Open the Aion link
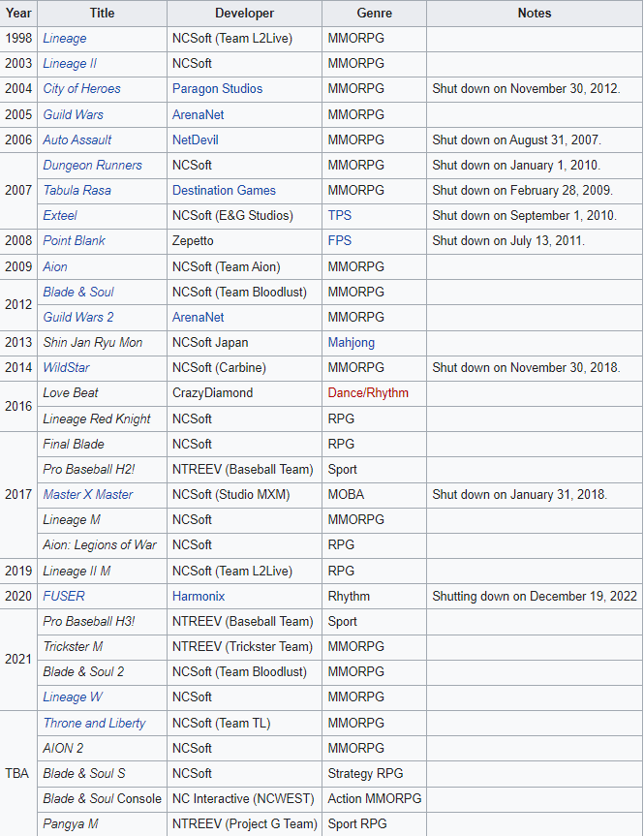 pos(55,266)
